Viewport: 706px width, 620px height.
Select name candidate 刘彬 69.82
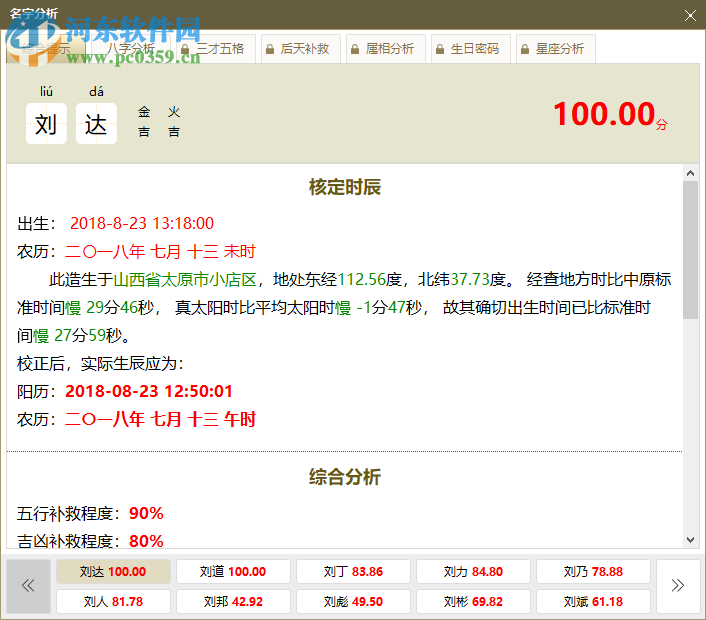tap(473, 602)
